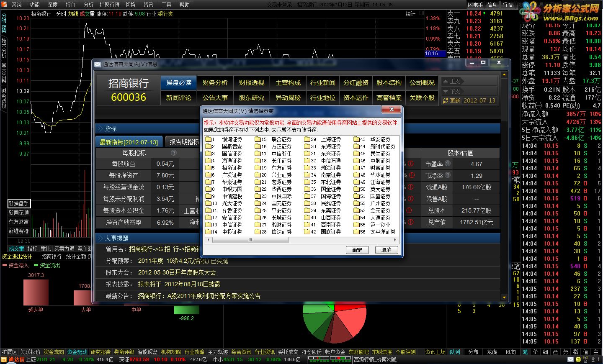Screen dimensions: 603x364
Task: Toggle 价 view in bottom-right strip
Action: pos(536,352)
